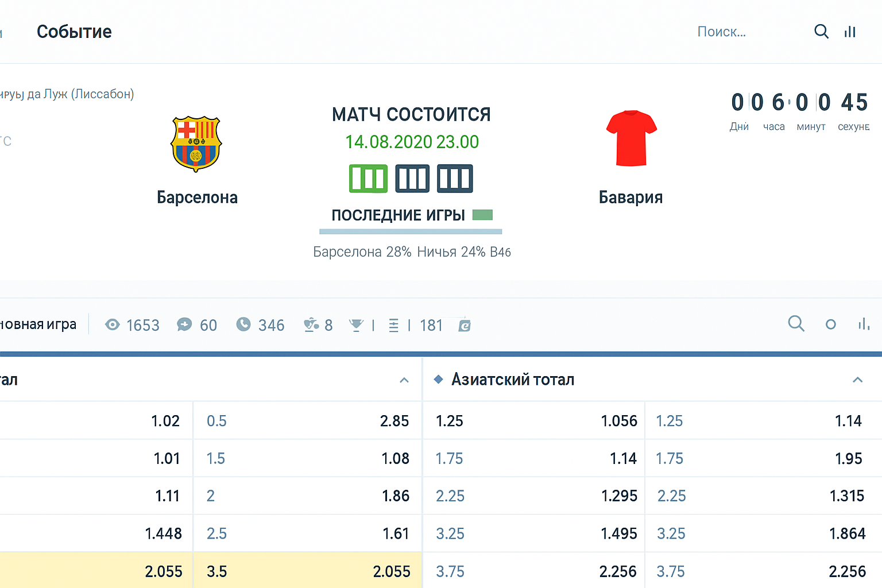The width and height of the screenshot is (882, 588).
Task: Click odds 2.85 for total 0.5
Action: click(x=394, y=421)
